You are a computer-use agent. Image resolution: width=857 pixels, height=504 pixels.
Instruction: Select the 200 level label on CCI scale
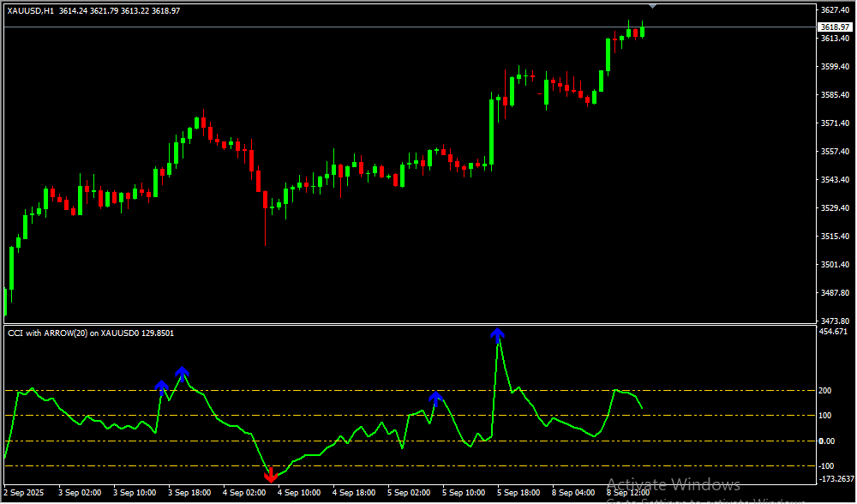825,391
